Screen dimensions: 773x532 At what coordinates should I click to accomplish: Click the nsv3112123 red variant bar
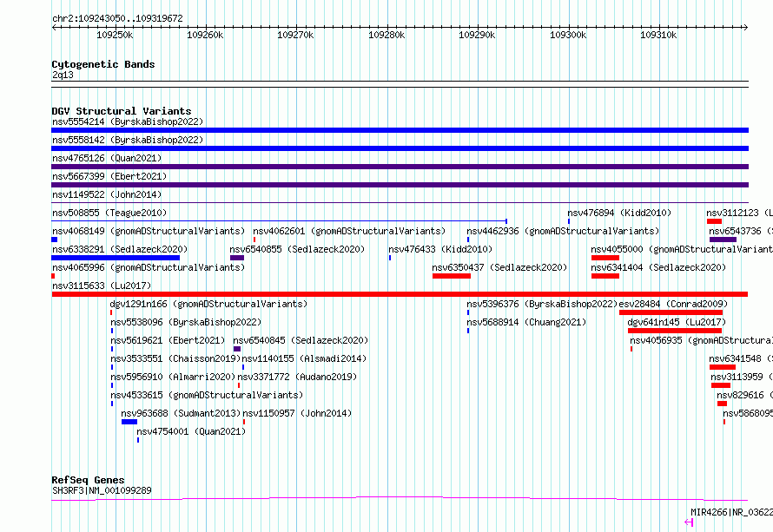point(714,221)
